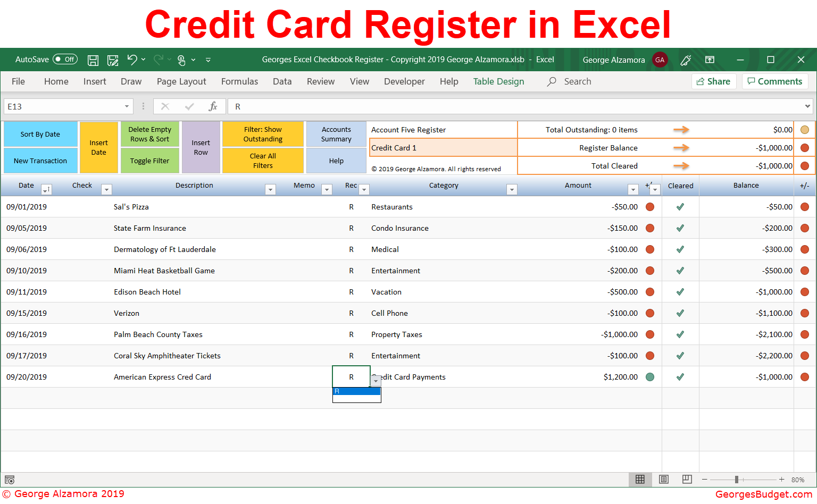The image size is (817, 504).
Task: Click the Help button in the register
Action: (x=336, y=161)
